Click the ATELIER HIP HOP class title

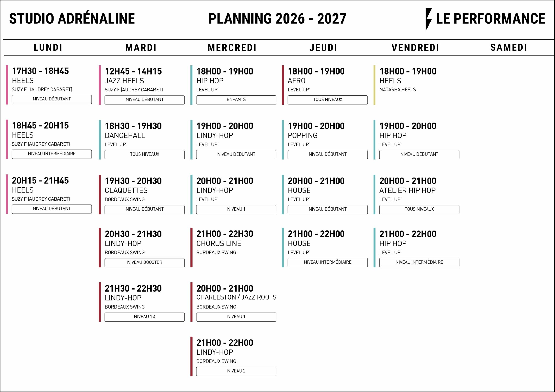pyautogui.click(x=407, y=190)
